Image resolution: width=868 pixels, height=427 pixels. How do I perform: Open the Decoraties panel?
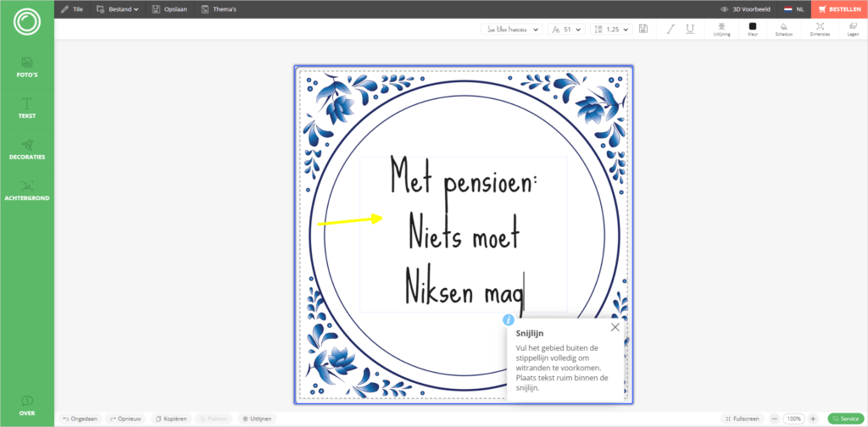tap(26, 149)
